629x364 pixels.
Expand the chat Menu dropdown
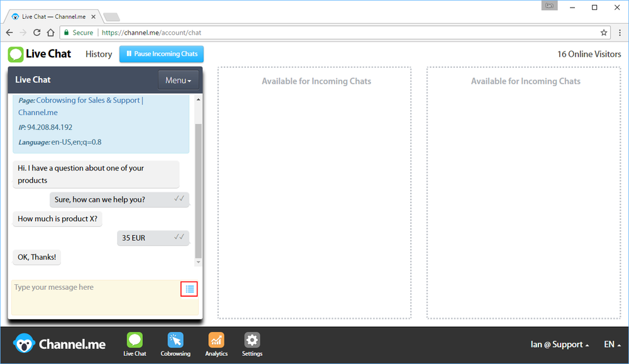pyautogui.click(x=178, y=80)
